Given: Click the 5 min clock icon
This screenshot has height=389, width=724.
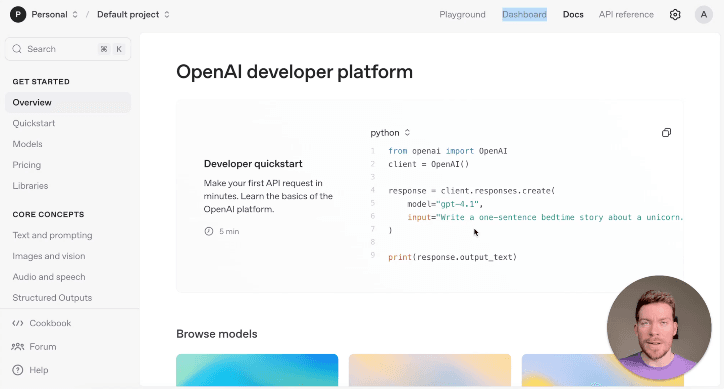Looking at the screenshot, I should (x=209, y=231).
